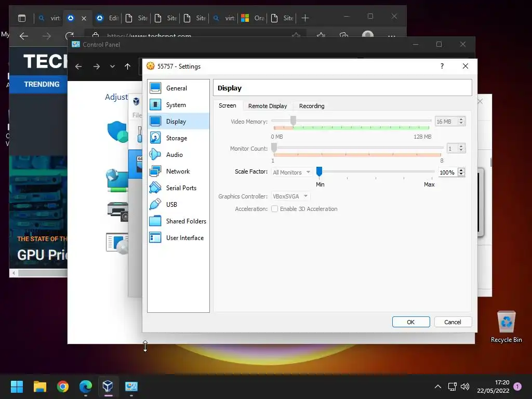Screen dimensions: 532x399
Task: Open volume tray icon
Action: coord(465,387)
